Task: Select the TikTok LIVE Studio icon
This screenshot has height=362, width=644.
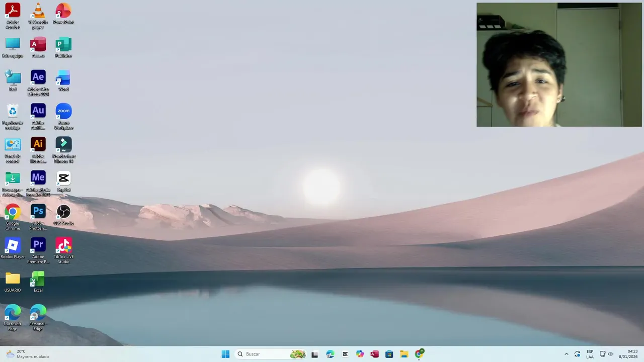Action: click(63, 250)
